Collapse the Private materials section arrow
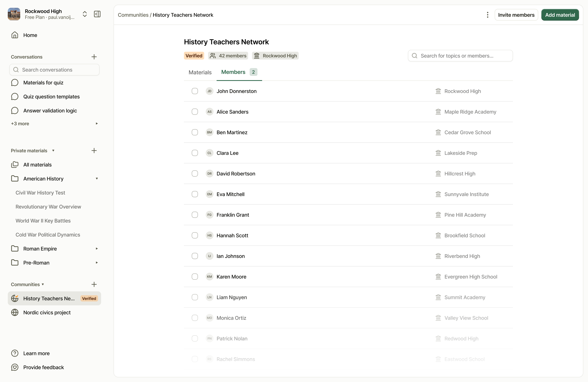The width and height of the screenshot is (588, 382). tap(53, 151)
